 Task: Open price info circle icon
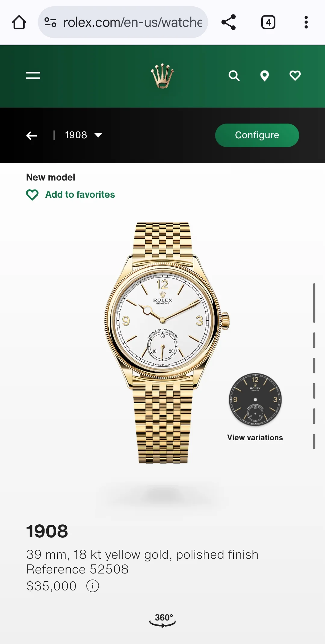[x=93, y=586]
